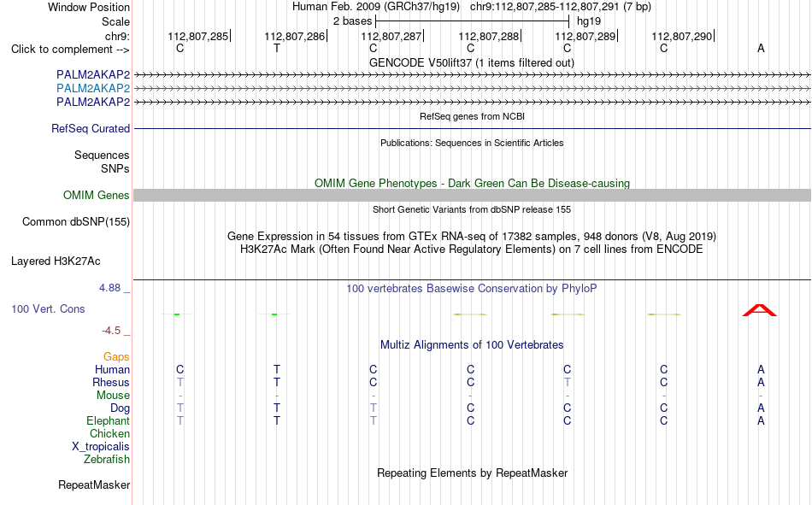812x505 pixels.
Task: Click '100 vertebrates Basewise Conservation by PhyloP' title
Action: [472, 289]
